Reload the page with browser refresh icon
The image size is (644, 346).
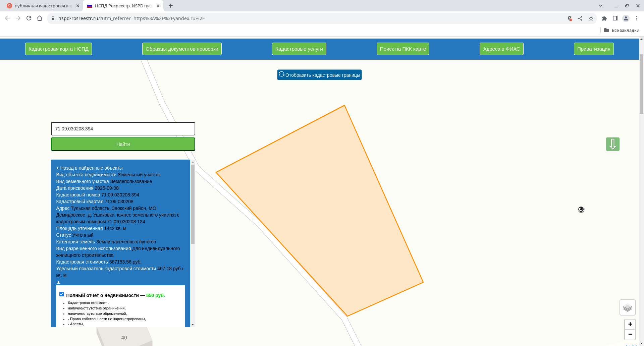[29, 18]
